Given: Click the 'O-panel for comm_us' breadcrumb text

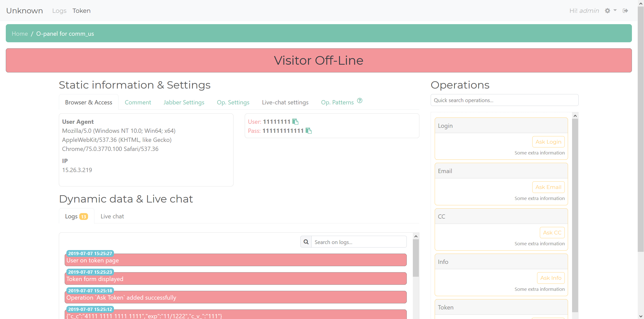Looking at the screenshot, I should tap(65, 34).
